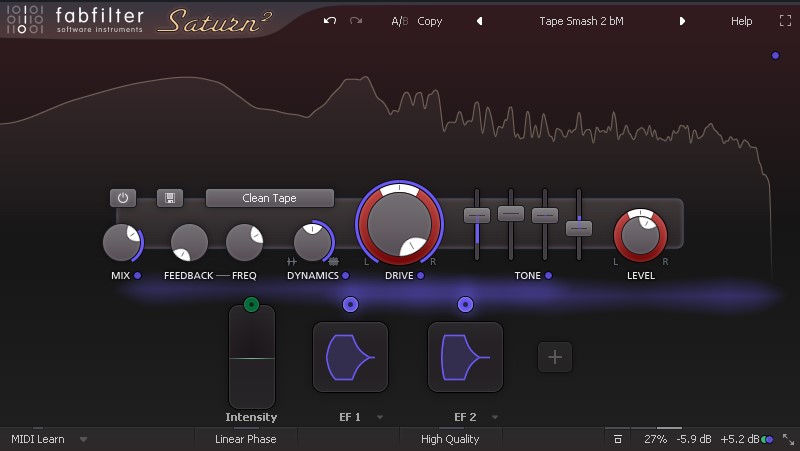800x451 pixels.
Task: Click the -5.9 dB input level value
Action: point(694,439)
